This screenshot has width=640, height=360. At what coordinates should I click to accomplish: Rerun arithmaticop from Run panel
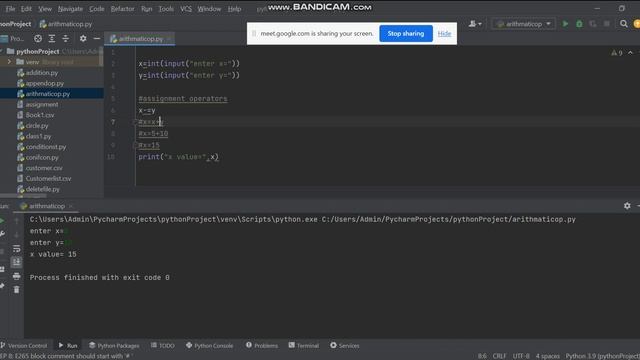pyautogui.click(x=2, y=221)
